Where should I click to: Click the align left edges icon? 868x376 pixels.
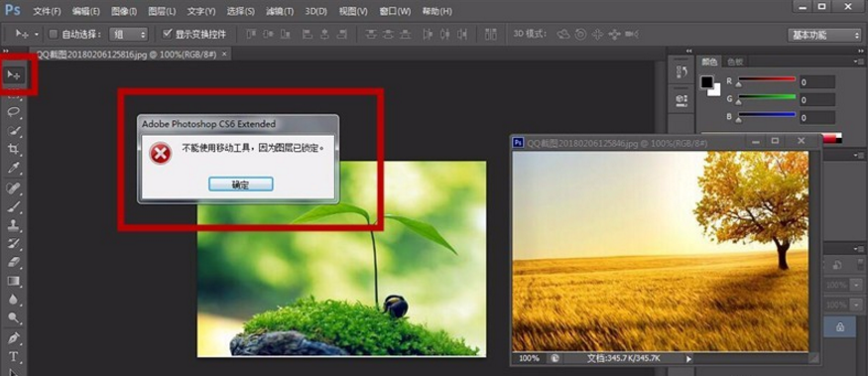pyautogui.click(x=307, y=35)
